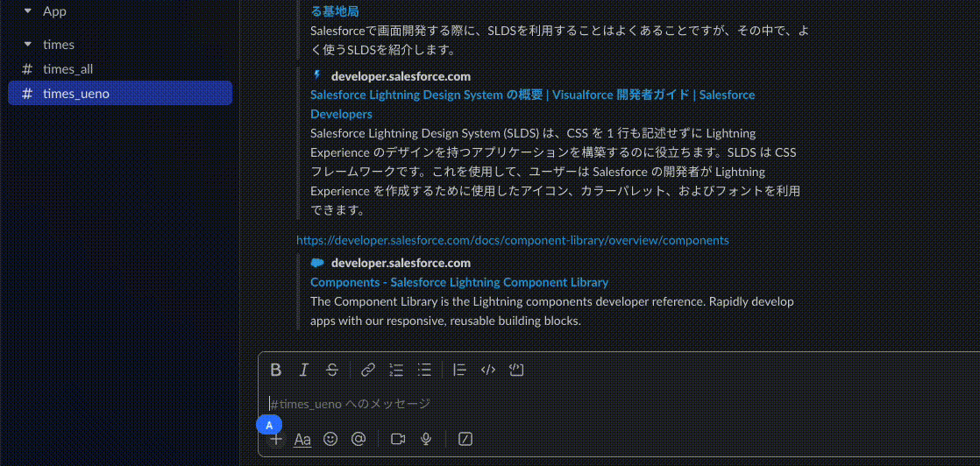
Task: Click the times section label
Action: [58, 45]
